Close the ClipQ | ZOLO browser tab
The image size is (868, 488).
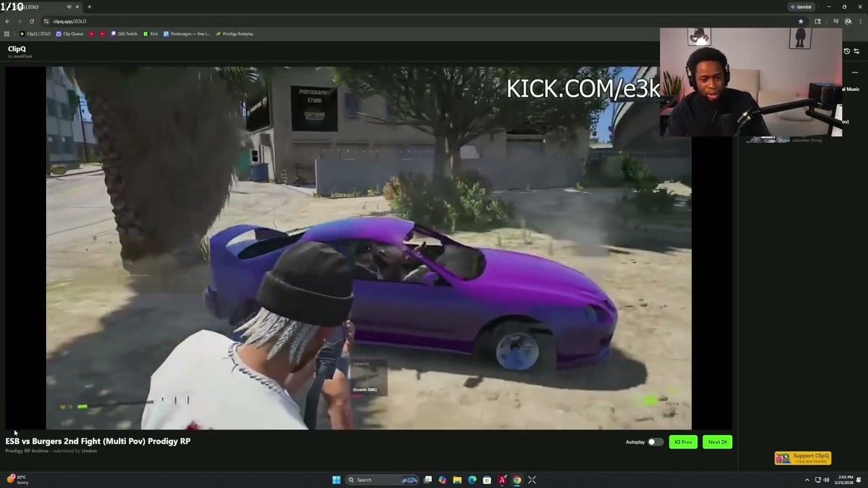click(x=77, y=7)
